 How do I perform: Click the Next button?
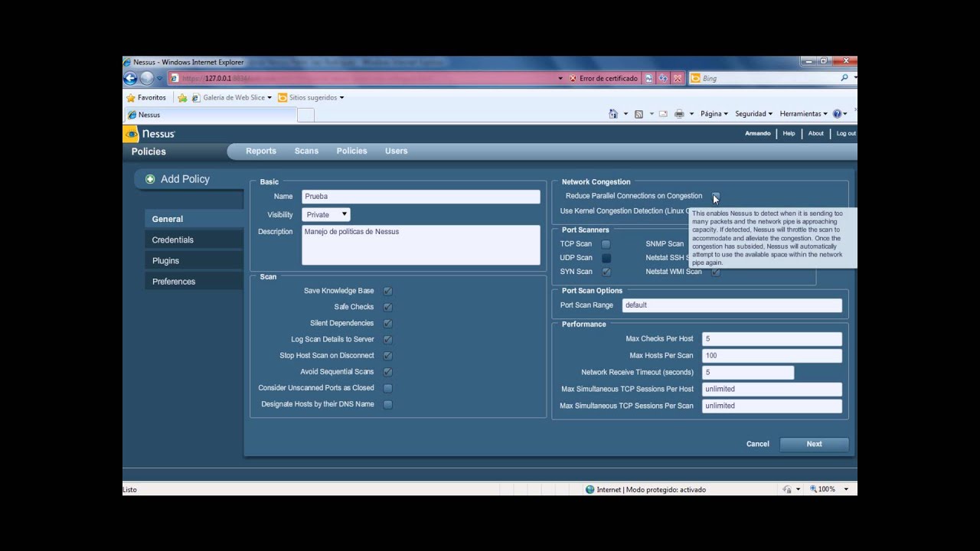tap(814, 444)
